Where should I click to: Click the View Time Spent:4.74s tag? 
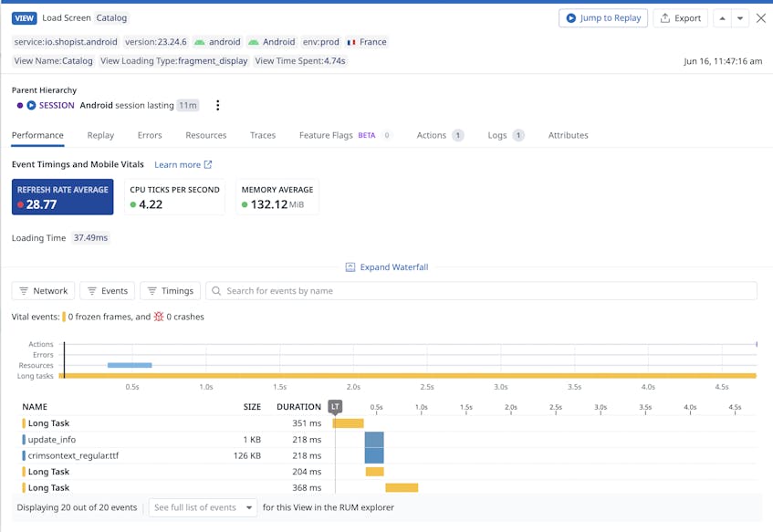tap(300, 60)
